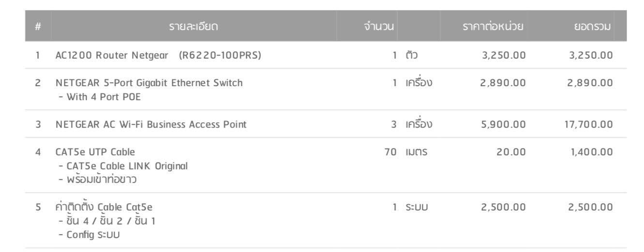Click the ตัว unit in row one
644x252 pixels.
click(412, 55)
